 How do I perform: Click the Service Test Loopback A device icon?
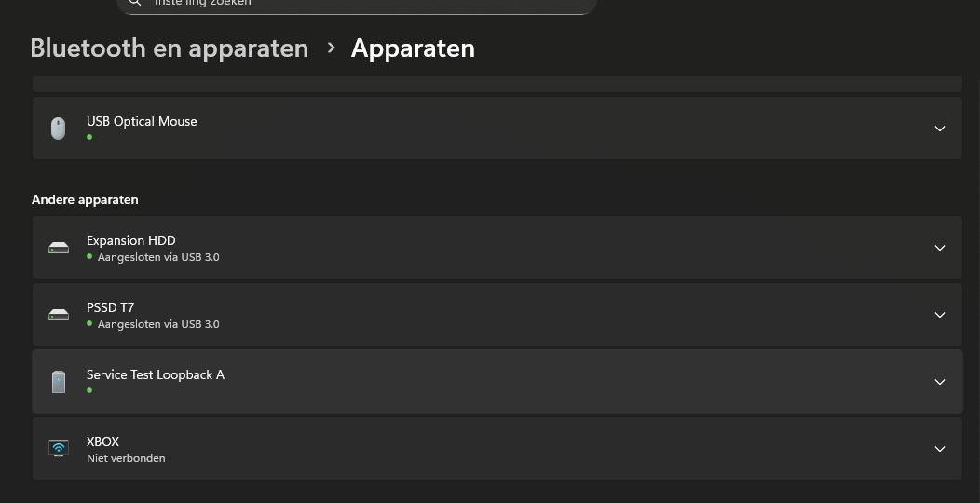[x=59, y=382]
